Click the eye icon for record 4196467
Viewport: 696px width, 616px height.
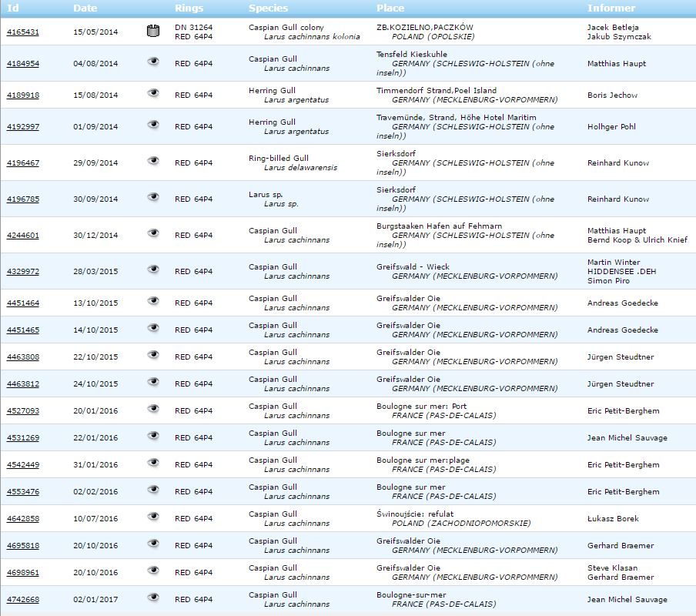tap(153, 161)
